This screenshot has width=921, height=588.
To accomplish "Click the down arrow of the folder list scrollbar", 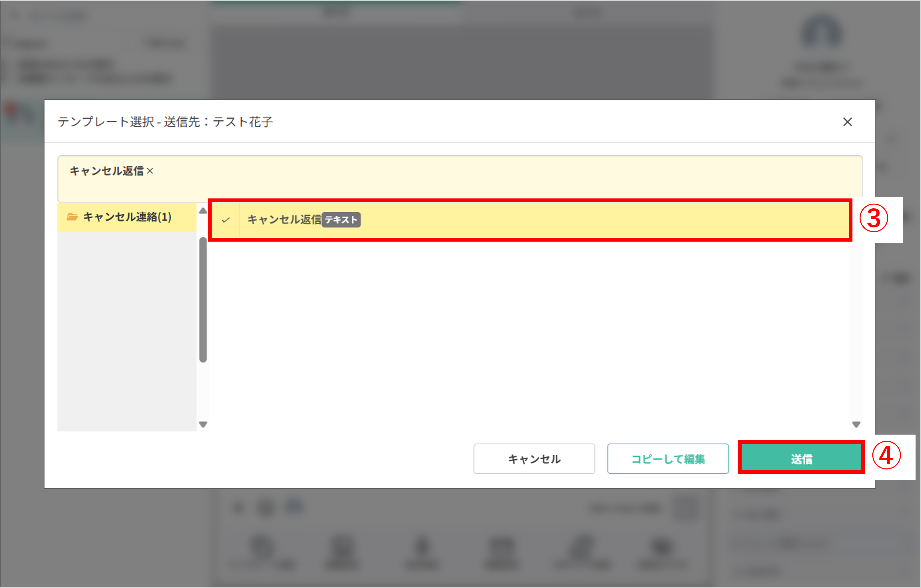I will point(203,424).
